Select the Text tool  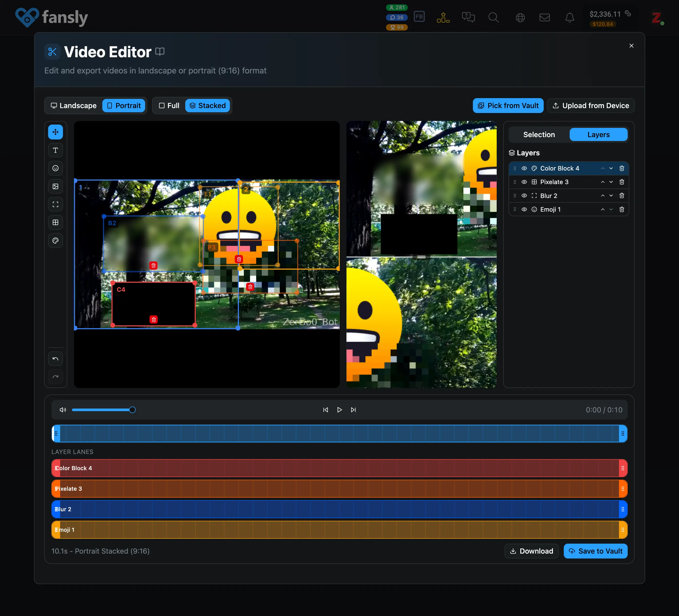coord(55,150)
